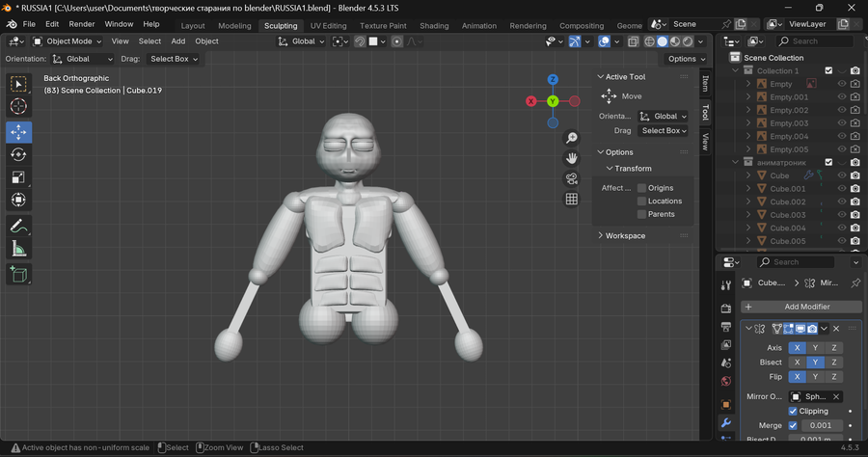Open the Render menu

coord(82,24)
